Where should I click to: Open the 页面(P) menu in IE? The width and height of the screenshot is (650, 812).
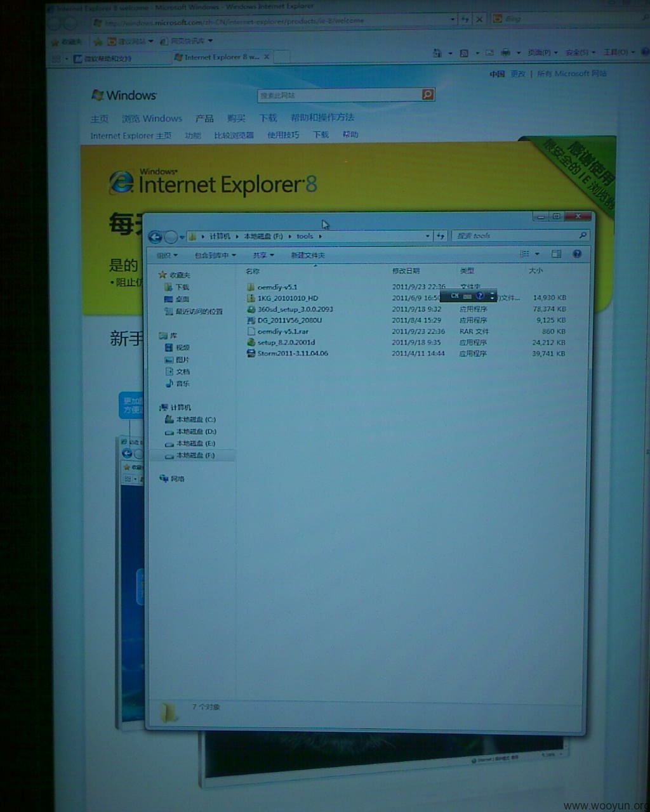542,53
